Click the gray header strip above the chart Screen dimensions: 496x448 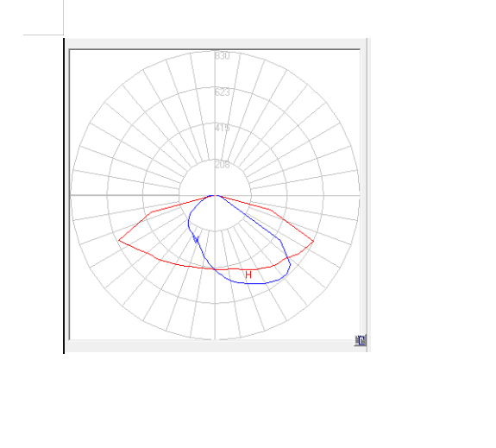click(x=216, y=43)
